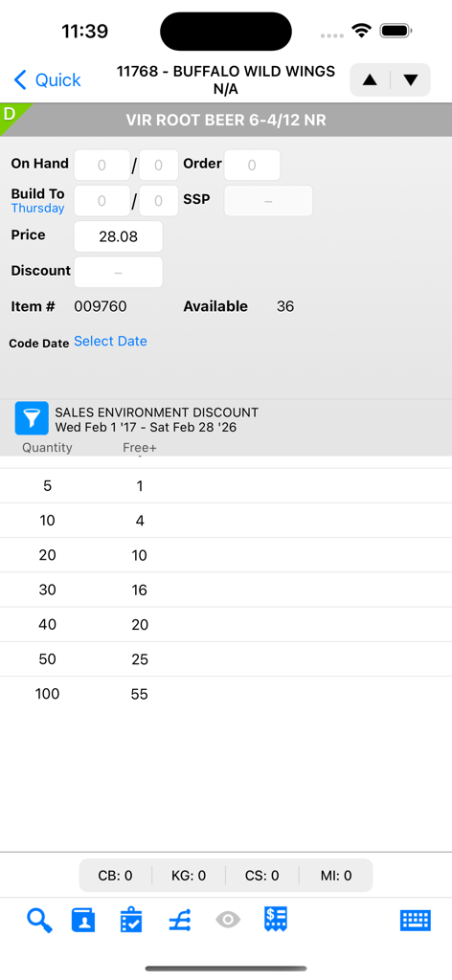Image resolution: width=452 pixels, height=980 pixels.
Task: Select the SSP field
Action: point(268,201)
